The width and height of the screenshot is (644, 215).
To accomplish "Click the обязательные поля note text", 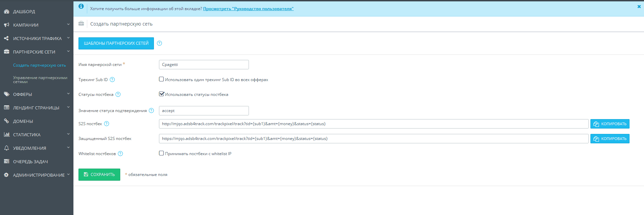I will [x=148, y=175].
